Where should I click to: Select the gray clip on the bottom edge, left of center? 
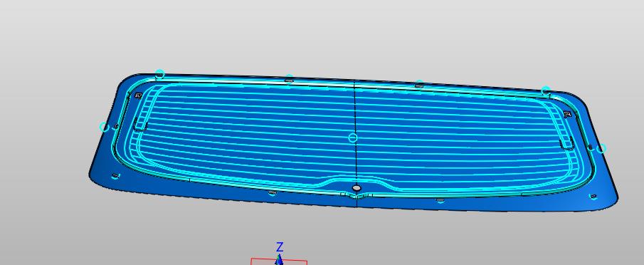pos(272,192)
